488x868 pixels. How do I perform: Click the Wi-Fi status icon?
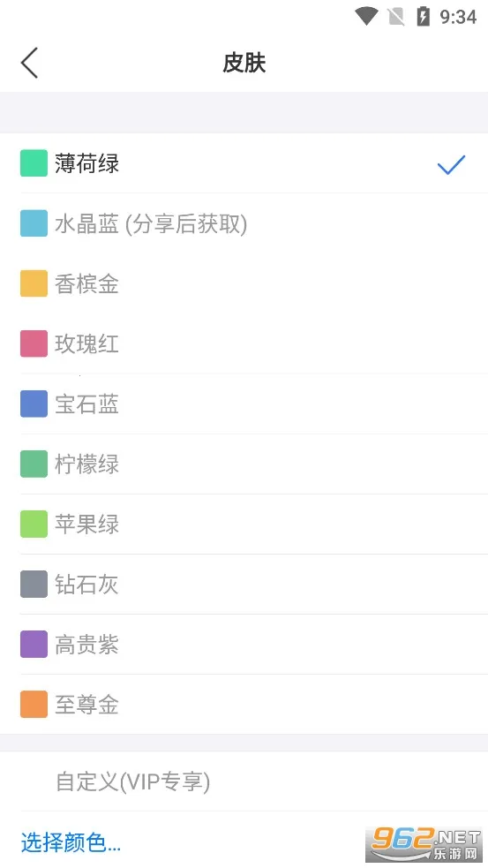point(365,16)
